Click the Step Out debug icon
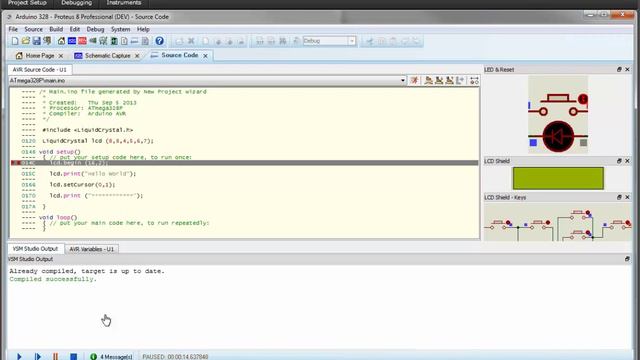The width and height of the screenshot is (640, 360). (449, 80)
